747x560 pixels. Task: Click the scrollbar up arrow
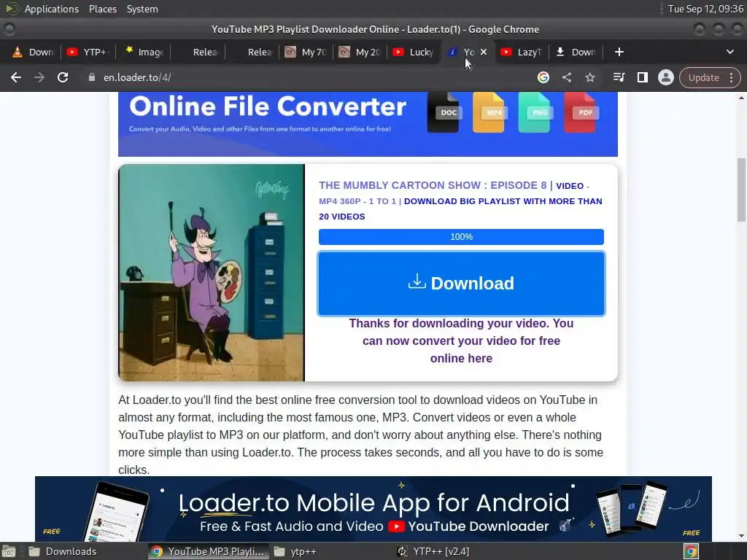(741, 98)
